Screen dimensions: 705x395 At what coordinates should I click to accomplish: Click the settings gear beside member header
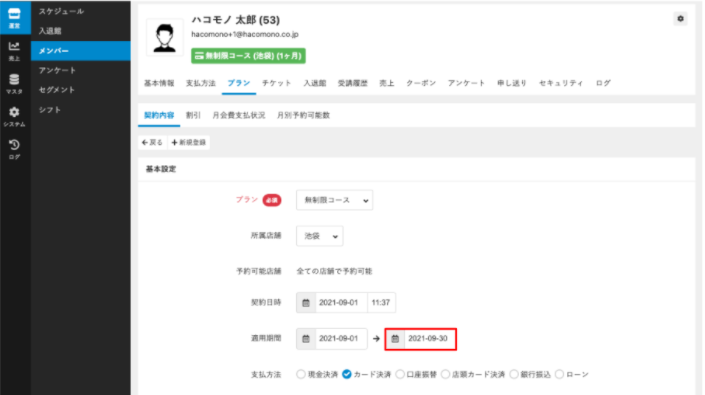pos(680,19)
